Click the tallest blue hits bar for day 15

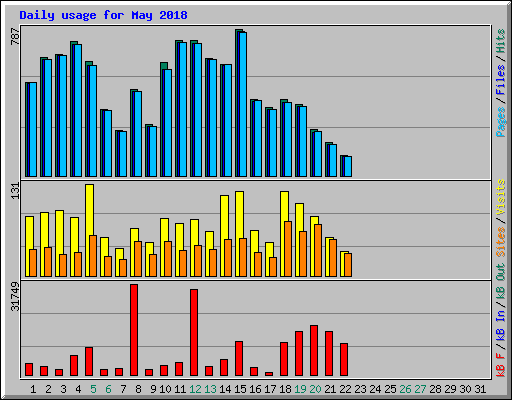click(243, 104)
